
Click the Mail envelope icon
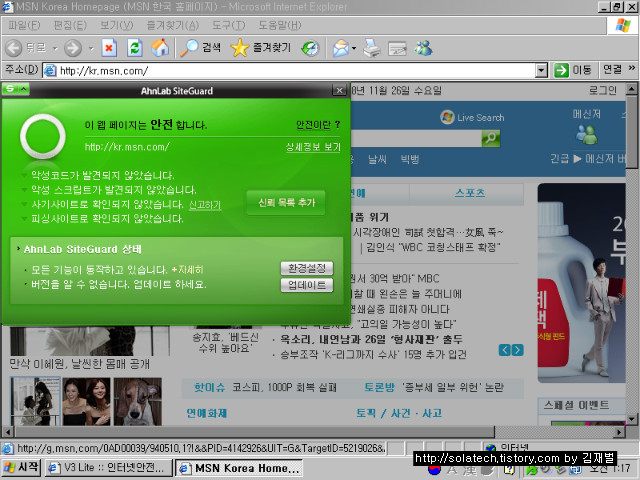[x=341, y=48]
